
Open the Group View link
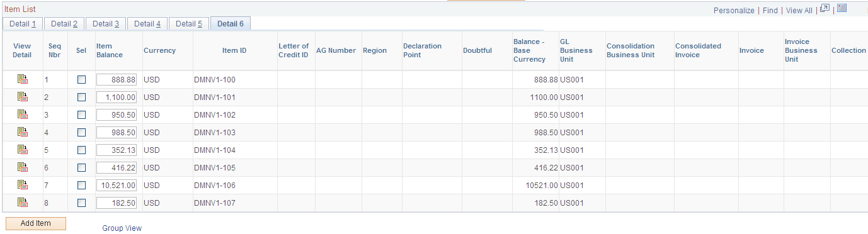[122, 228]
